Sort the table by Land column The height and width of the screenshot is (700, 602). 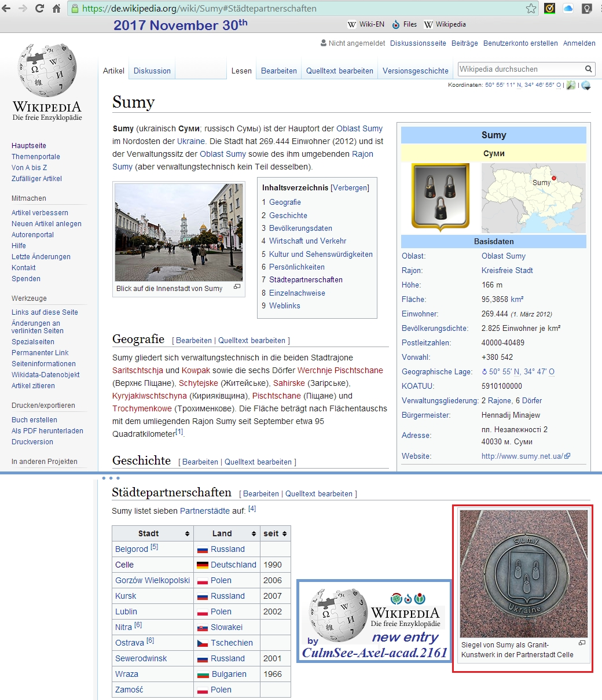click(253, 533)
